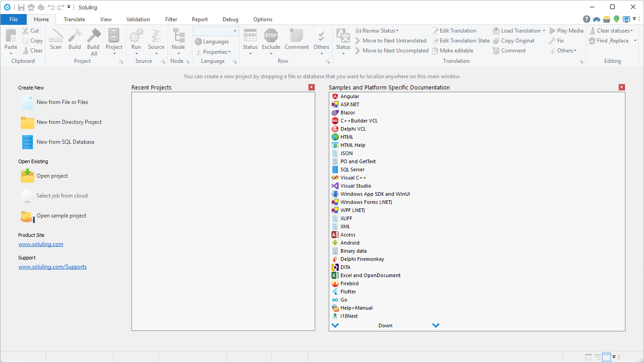
Task: Select the Build All tool
Action: click(x=93, y=43)
